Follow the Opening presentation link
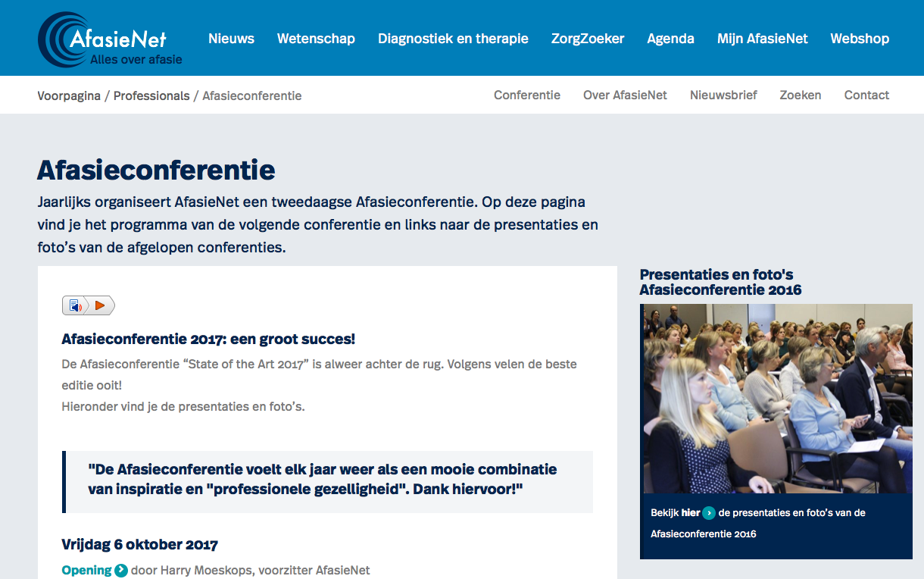The width and height of the screenshot is (924, 579). point(86,571)
